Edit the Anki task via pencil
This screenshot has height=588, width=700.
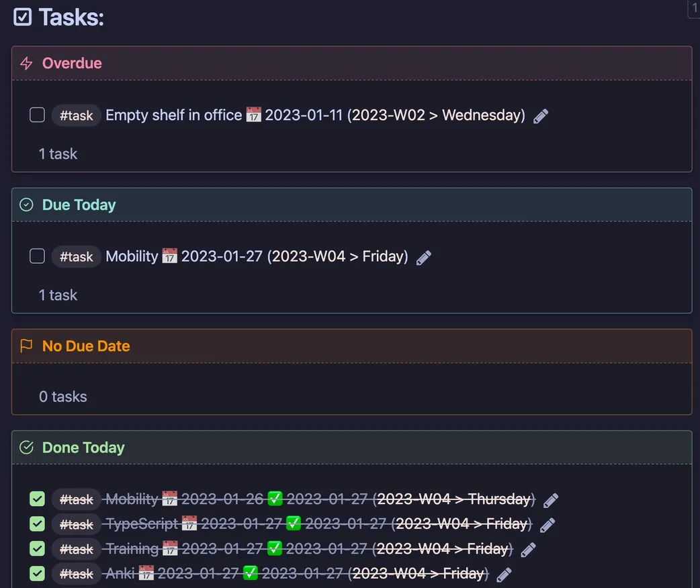pos(504,575)
